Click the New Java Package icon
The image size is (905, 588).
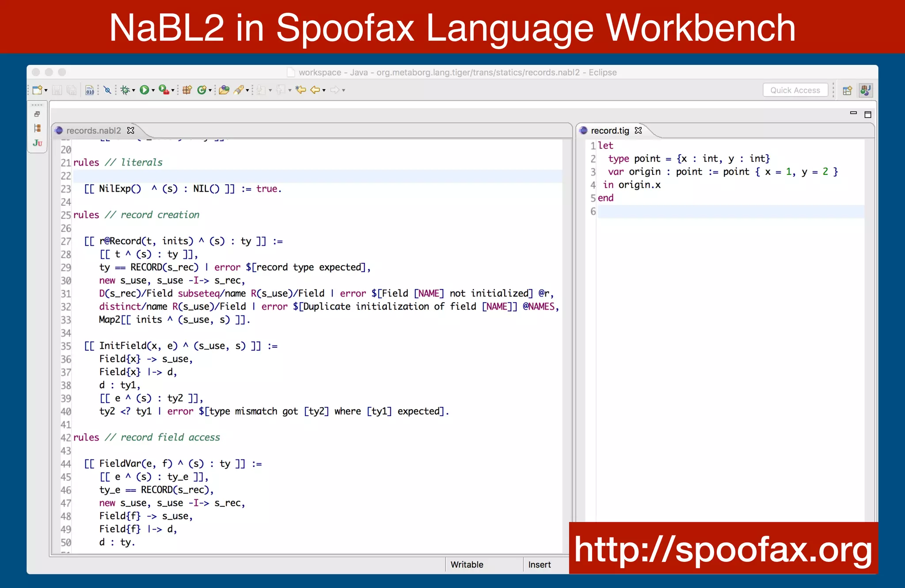[187, 90]
